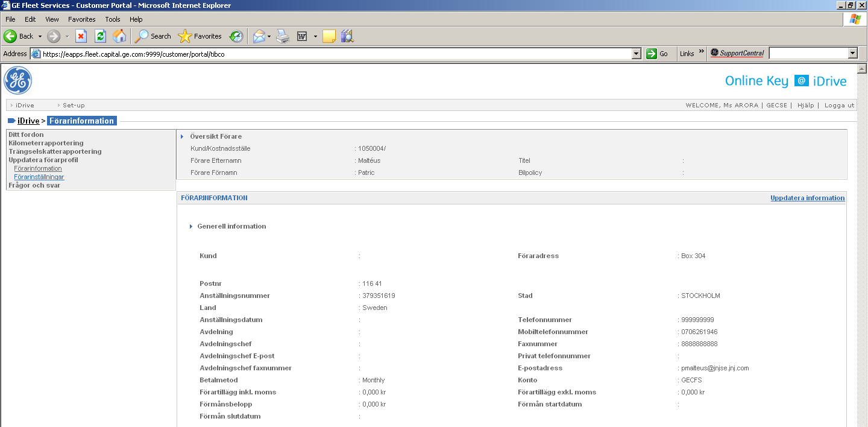Click the Föraradress value Box 304

click(x=693, y=256)
